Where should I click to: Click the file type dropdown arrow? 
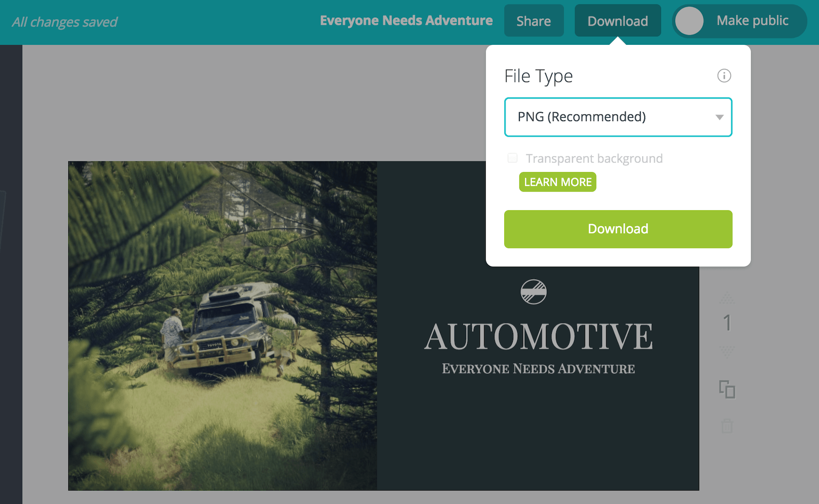719,117
